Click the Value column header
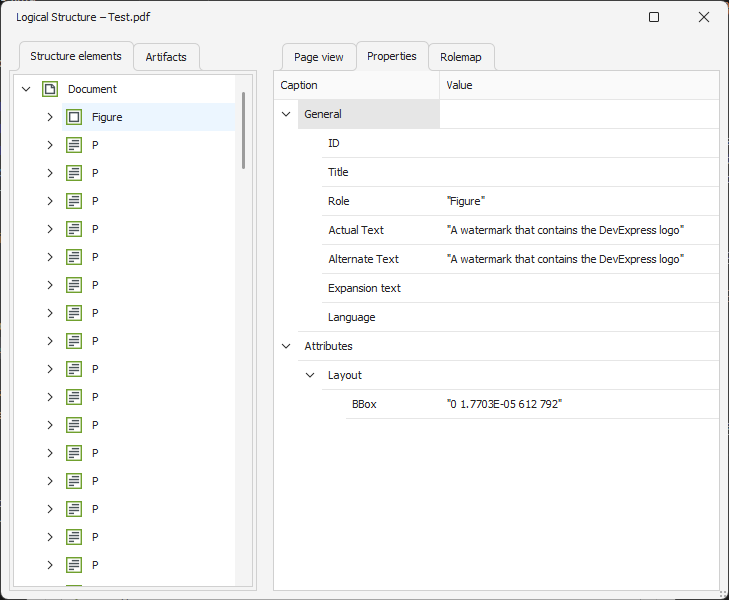729x600 pixels. pos(578,85)
